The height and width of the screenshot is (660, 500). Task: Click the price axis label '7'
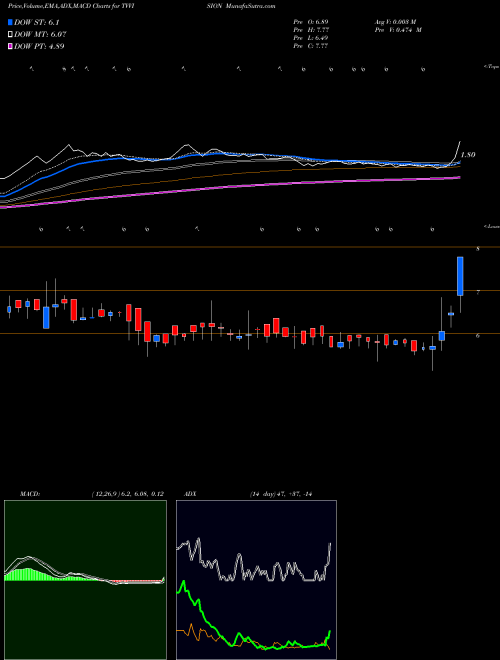click(x=478, y=292)
